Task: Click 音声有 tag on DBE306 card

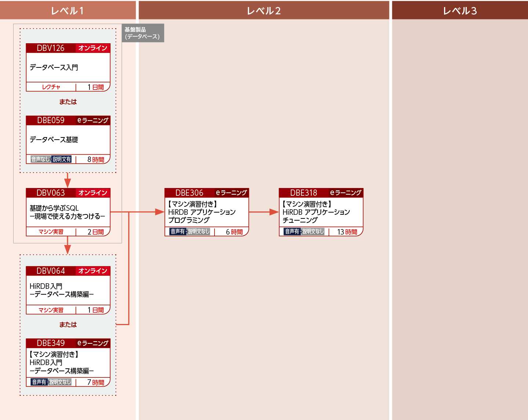Action: [x=177, y=231]
